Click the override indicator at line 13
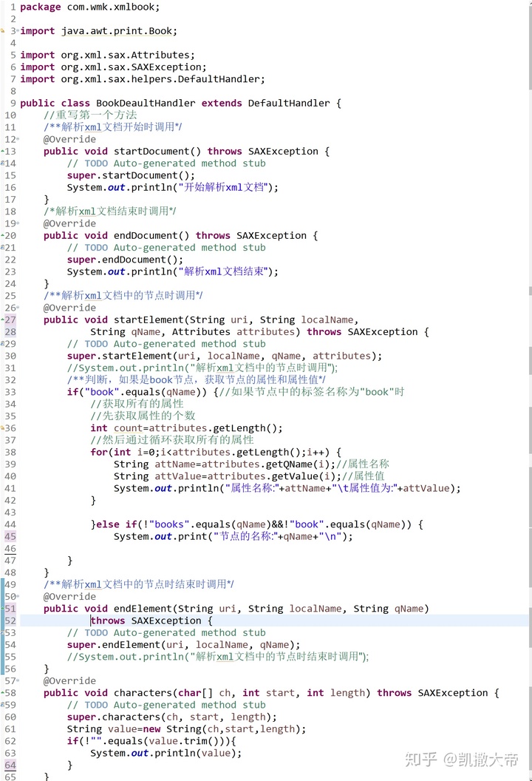This screenshot has width=532, height=781. coord(2,151)
